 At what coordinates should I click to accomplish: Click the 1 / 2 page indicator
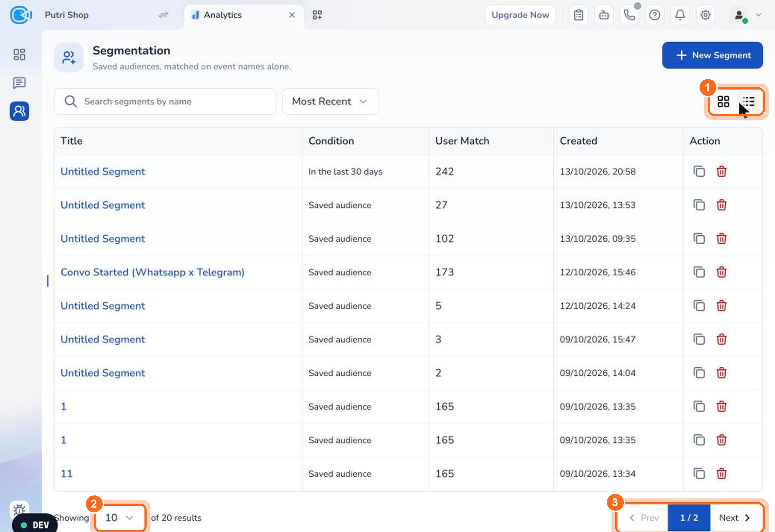689,518
